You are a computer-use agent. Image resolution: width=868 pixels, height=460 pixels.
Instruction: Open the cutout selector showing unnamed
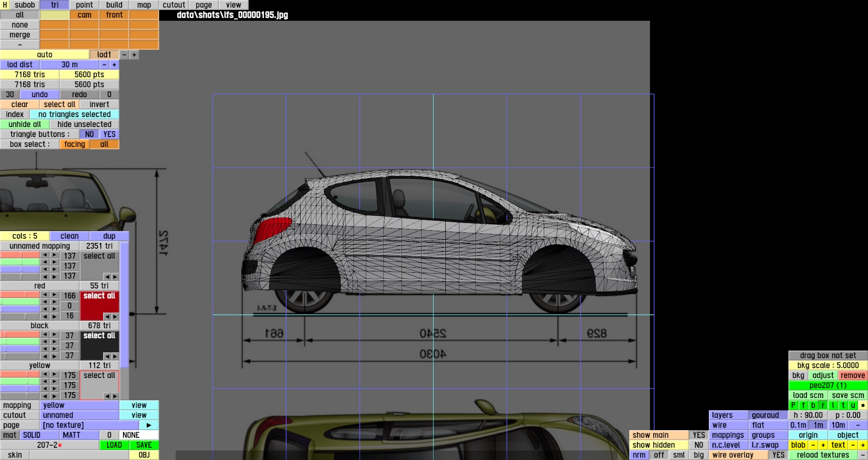tap(80, 415)
